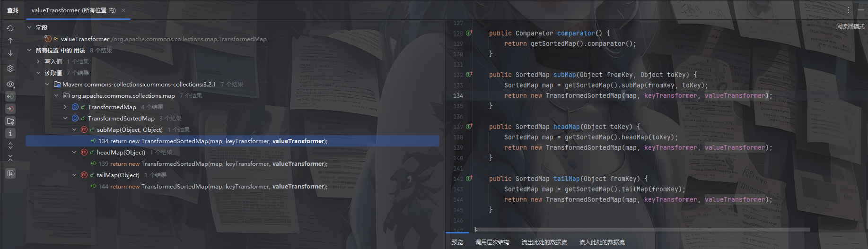Toggle the preview panel layout button
The width and height of the screenshot is (868, 249).
point(10,173)
